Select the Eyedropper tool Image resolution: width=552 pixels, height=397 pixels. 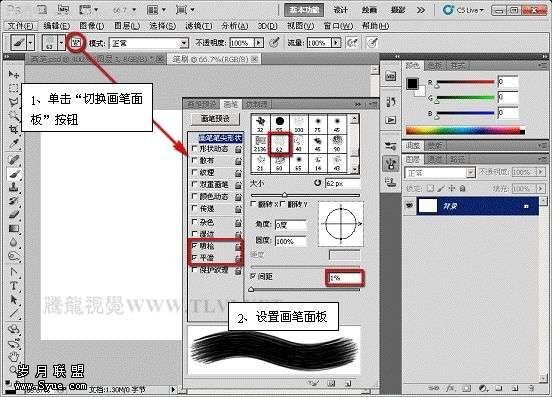pos(14,144)
